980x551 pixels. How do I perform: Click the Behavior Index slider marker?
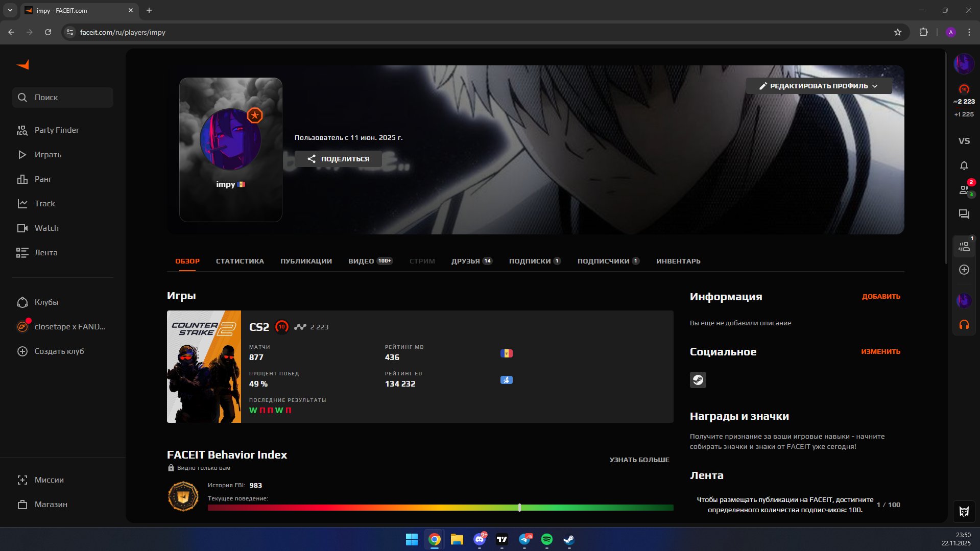click(519, 508)
